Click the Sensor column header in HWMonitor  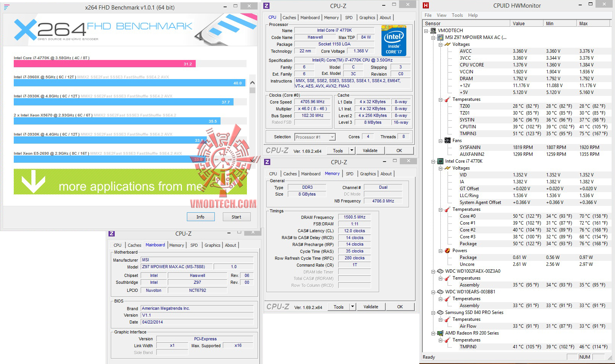click(466, 24)
